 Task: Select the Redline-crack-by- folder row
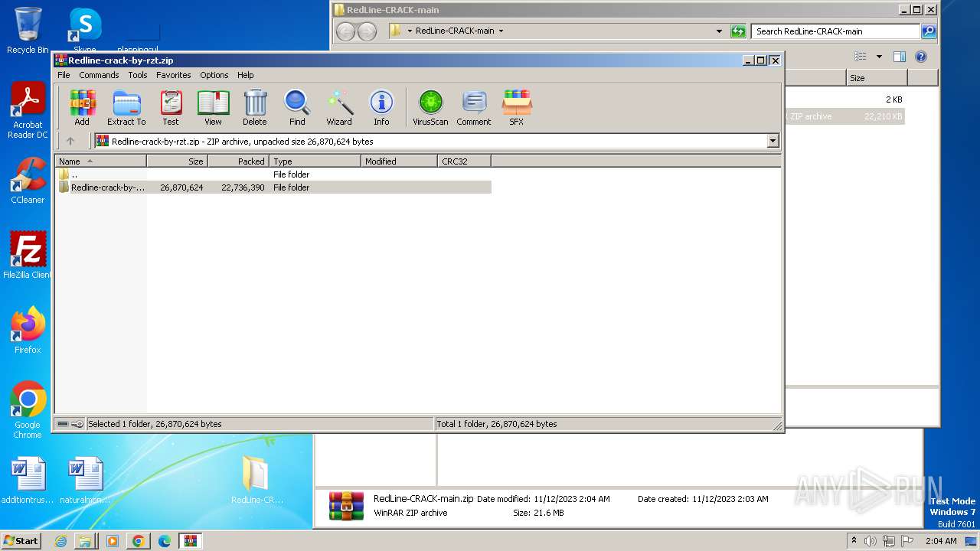coord(273,187)
